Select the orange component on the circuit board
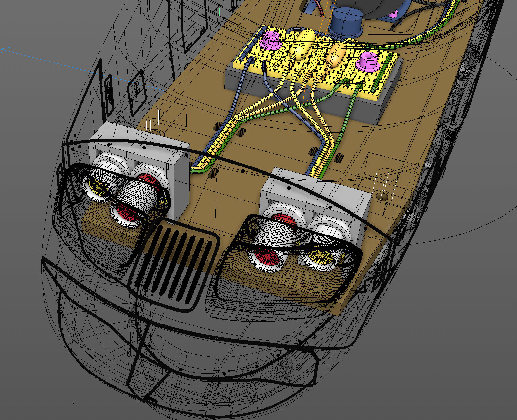 click(x=336, y=55)
